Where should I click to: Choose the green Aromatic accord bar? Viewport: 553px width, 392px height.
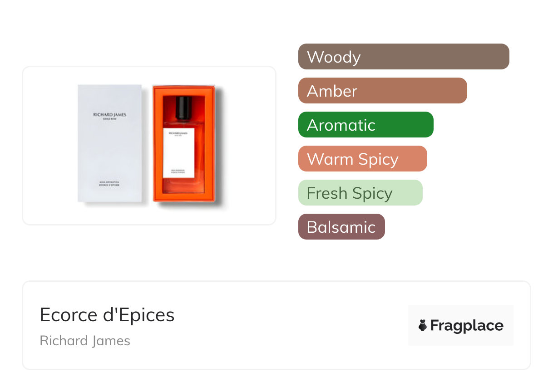click(x=365, y=125)
